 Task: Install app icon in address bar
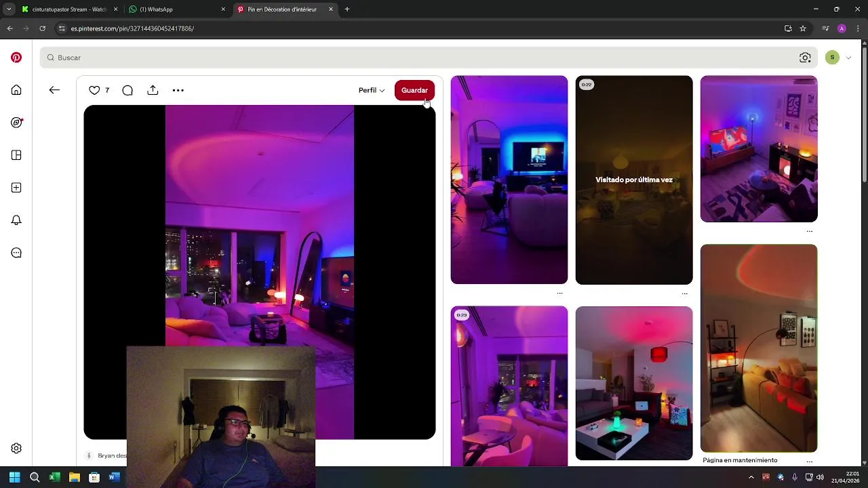click(788, 28)
